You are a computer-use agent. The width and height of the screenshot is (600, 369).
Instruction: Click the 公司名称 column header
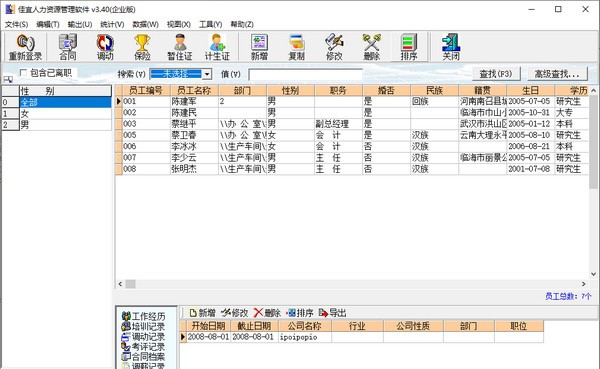(x=305, y=326)
